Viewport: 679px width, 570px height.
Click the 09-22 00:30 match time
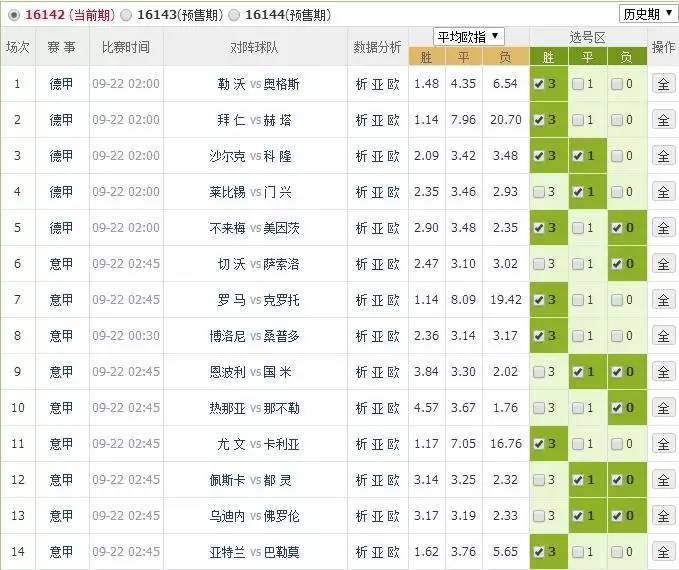pyautogui.click(x=126, y=336)
